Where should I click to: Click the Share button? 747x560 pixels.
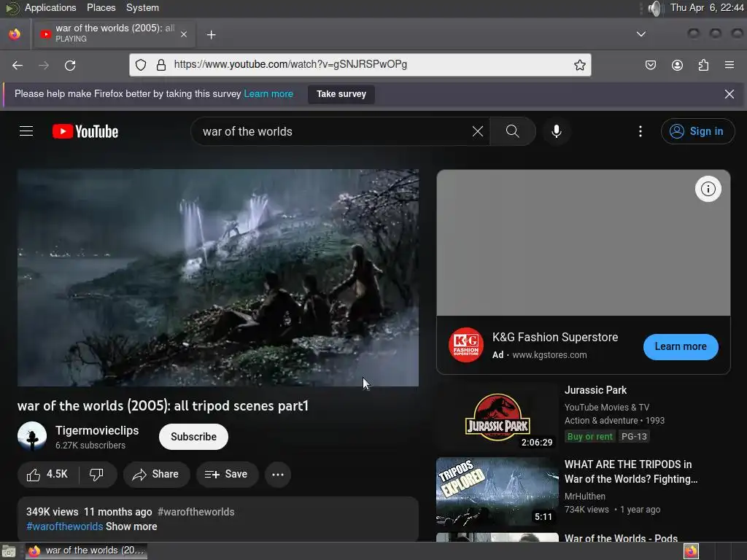pyautogui.click(x=156, y=474)
